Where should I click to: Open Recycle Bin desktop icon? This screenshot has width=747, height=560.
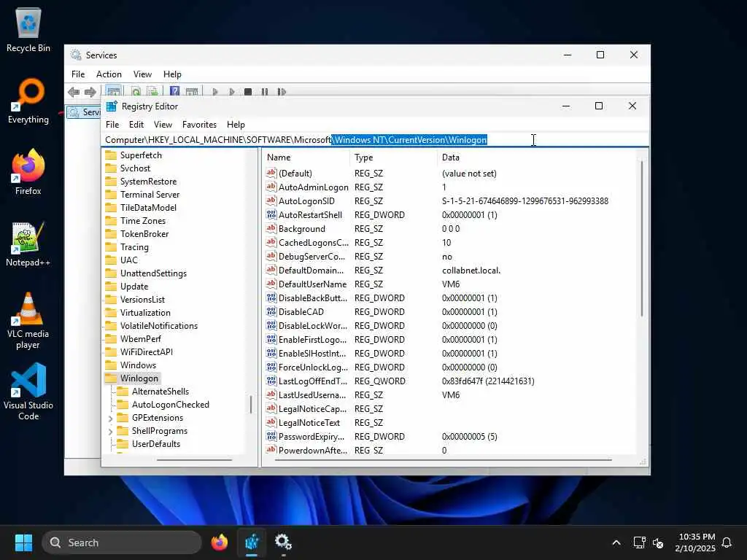(28, 30)
